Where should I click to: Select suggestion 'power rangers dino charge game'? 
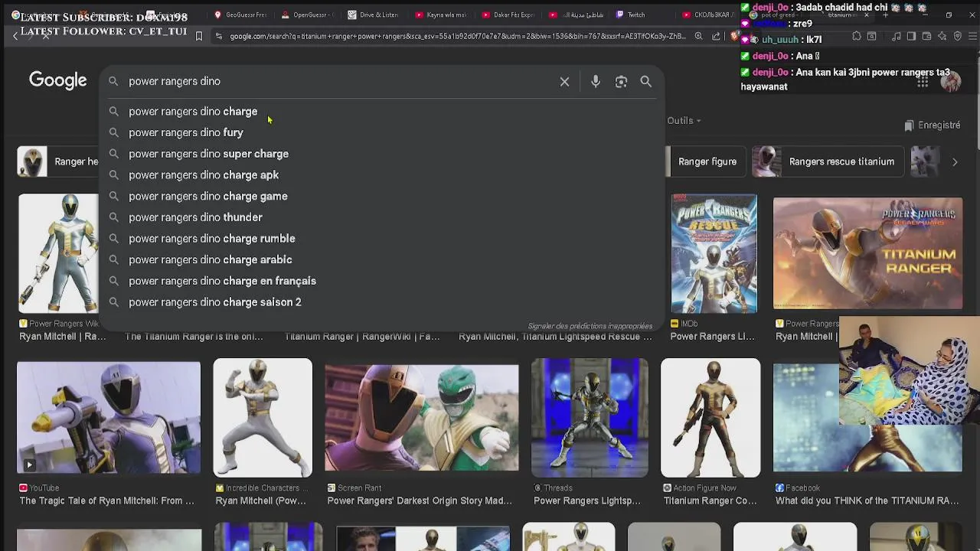(381, 197)
